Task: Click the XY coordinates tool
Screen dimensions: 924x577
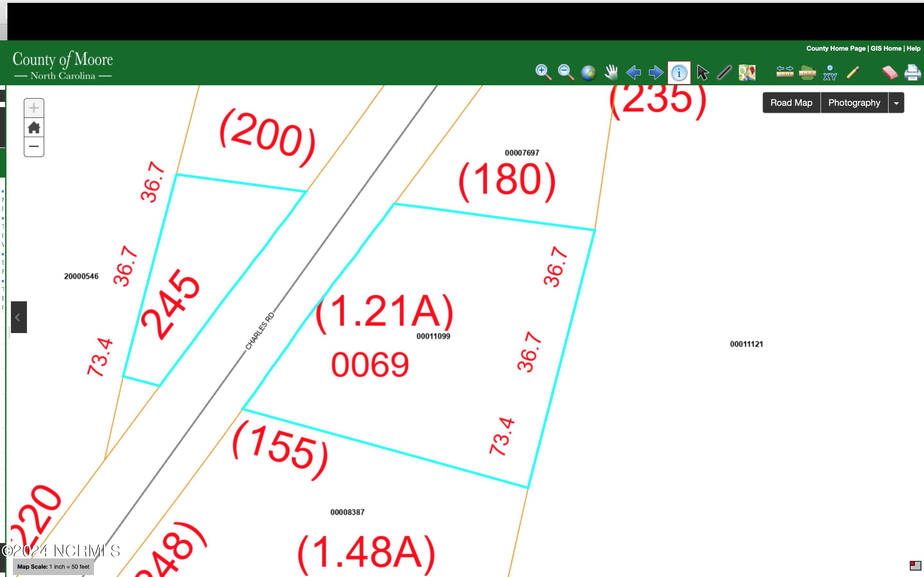Action: (830, 72)
